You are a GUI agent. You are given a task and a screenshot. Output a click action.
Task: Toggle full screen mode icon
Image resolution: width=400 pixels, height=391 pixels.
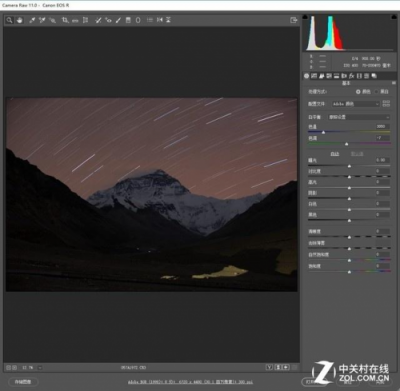[x=293, y=20]
